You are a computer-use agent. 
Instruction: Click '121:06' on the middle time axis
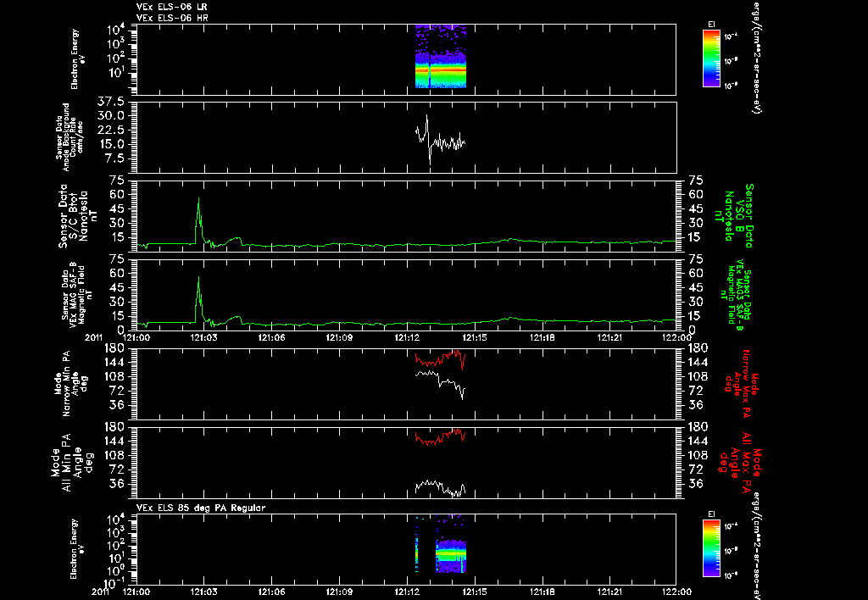pyautogui.click(x=272, y=337)
